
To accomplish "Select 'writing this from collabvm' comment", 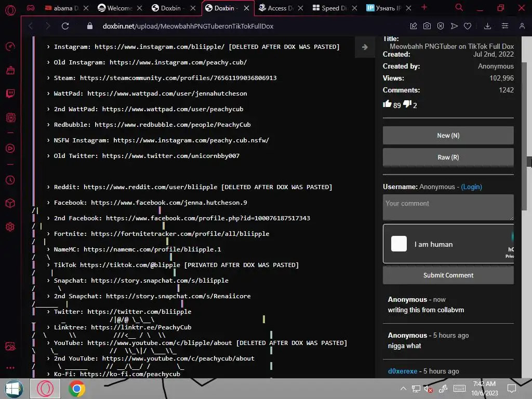I will (x=426, y=310).
